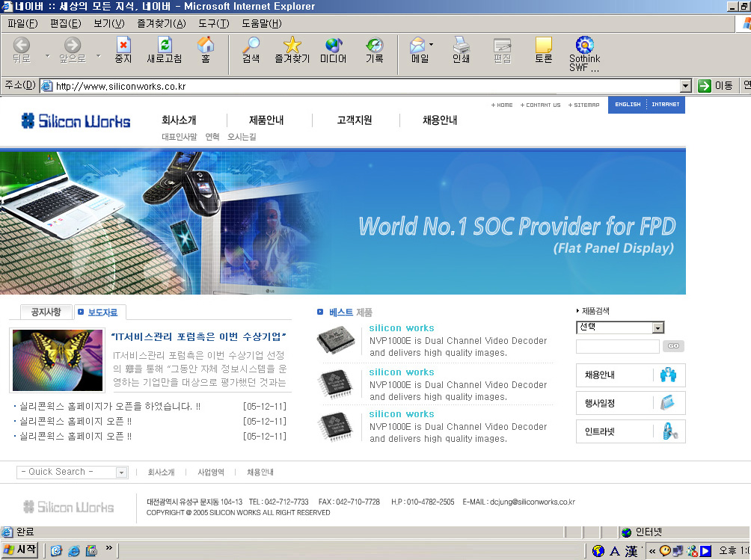Click the Print (인쇄) toolbar icon
This screenshot has width=751, height=560.
462,49
